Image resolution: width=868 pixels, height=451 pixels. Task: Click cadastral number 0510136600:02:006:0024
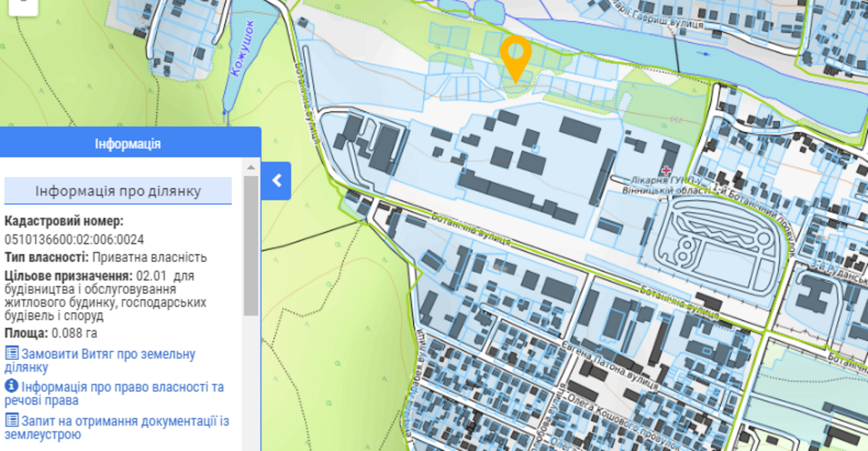click(x=74, y=240)
